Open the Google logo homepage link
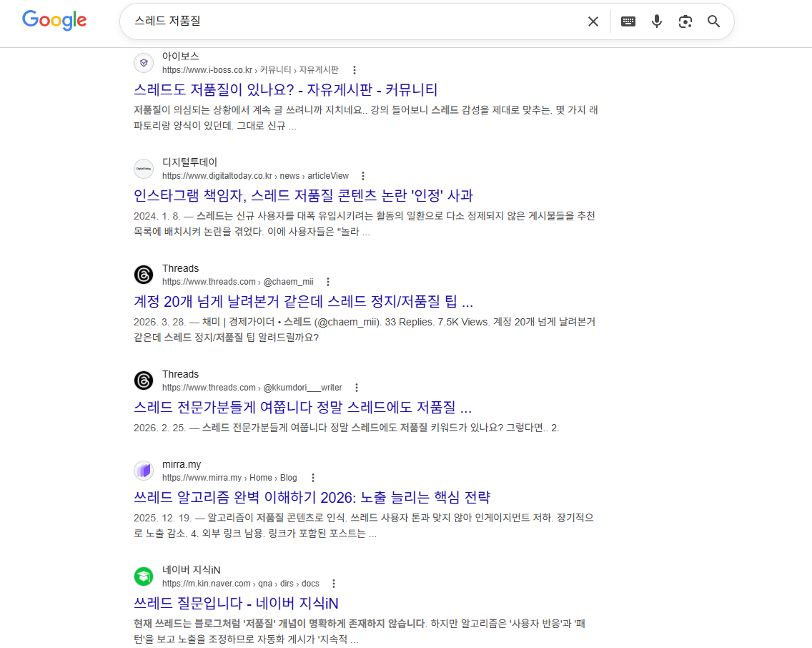The image size is (812, 648). pos(54,20)
